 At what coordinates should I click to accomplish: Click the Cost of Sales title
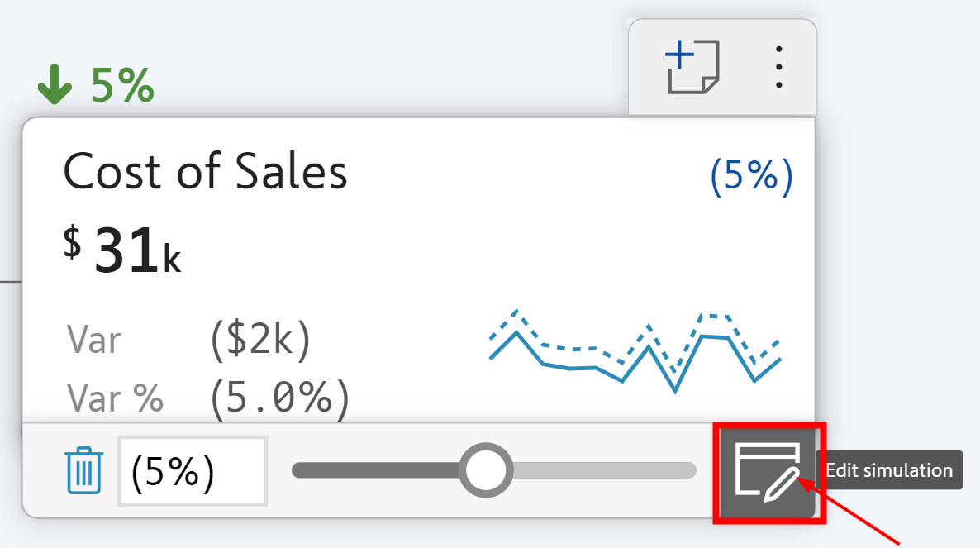(205, 172)
